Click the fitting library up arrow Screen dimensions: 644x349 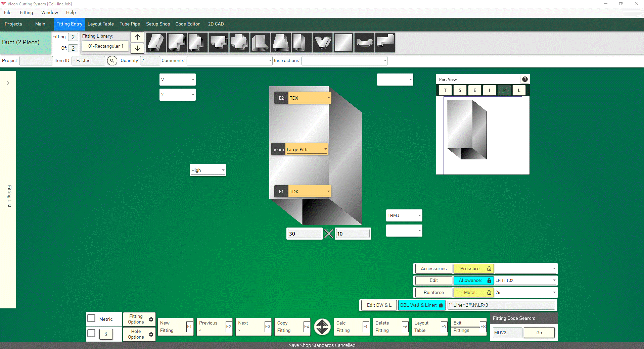click(x=137, y=37)
